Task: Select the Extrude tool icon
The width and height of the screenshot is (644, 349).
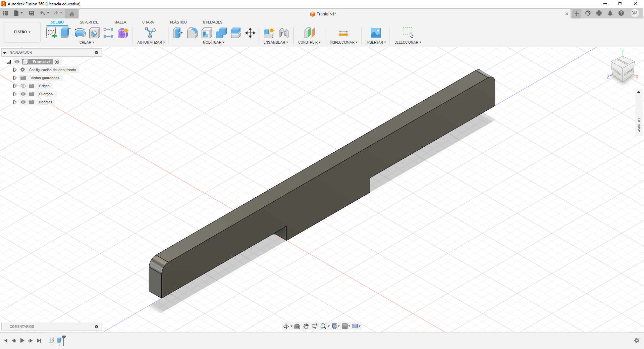Action: pyautogui.click(x=65, y=33)
